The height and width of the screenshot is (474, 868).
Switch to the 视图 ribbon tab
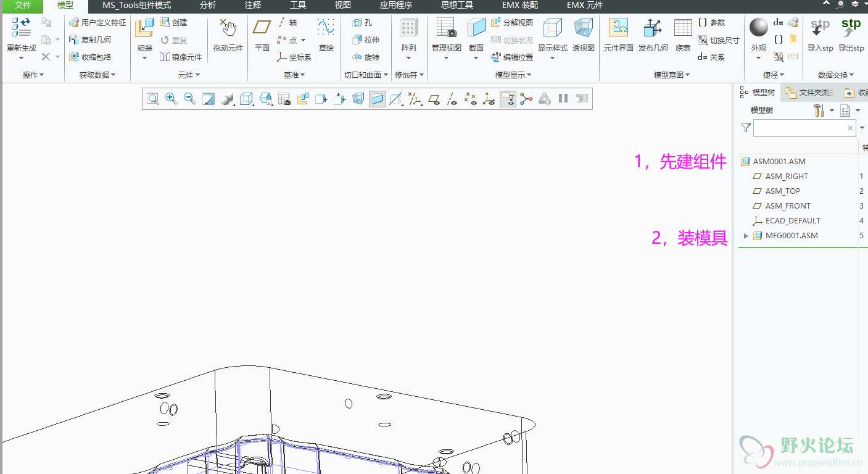pyautogui.click(x=343, y=5)
